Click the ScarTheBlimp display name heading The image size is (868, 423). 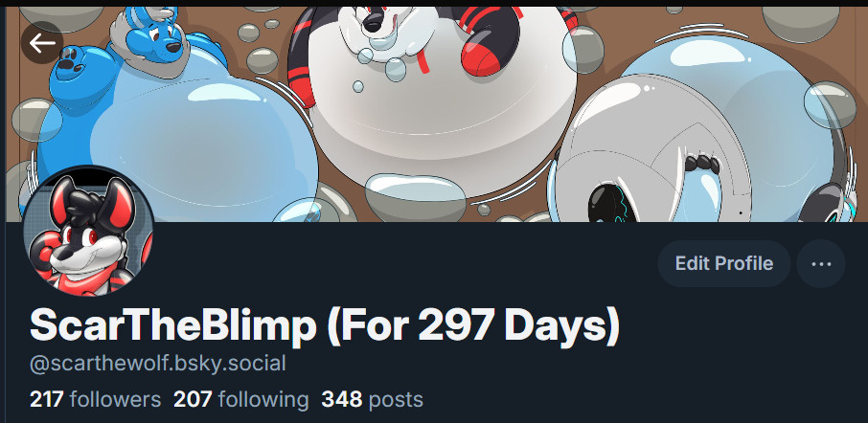(x=325, y=326)
